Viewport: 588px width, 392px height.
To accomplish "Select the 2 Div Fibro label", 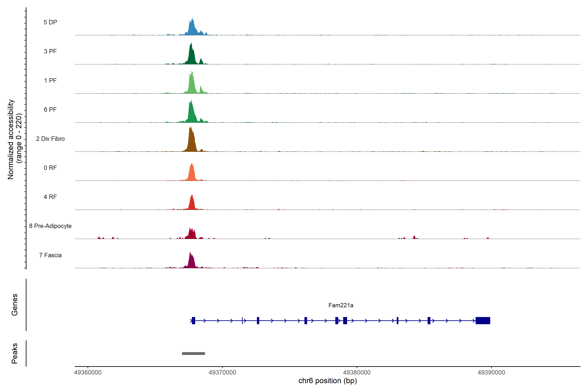I will pos(50,139).
